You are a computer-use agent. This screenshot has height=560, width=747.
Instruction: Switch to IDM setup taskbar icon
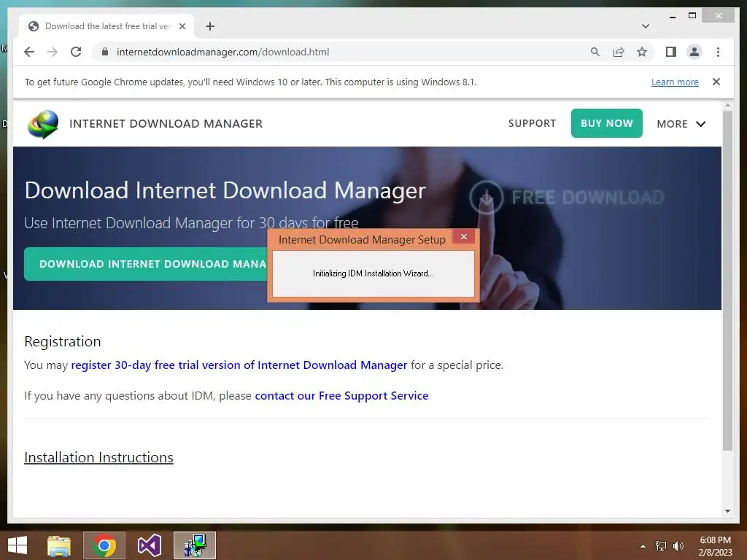tap(194, 545)
